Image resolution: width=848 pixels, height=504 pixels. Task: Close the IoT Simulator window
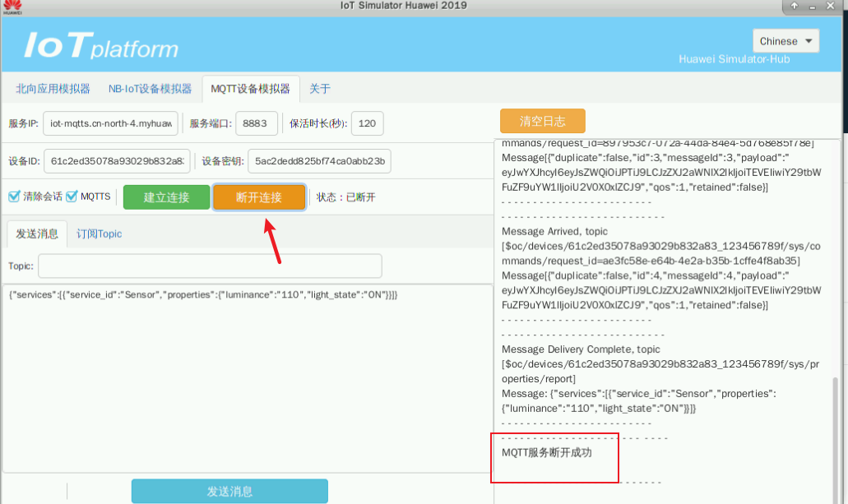831,6
